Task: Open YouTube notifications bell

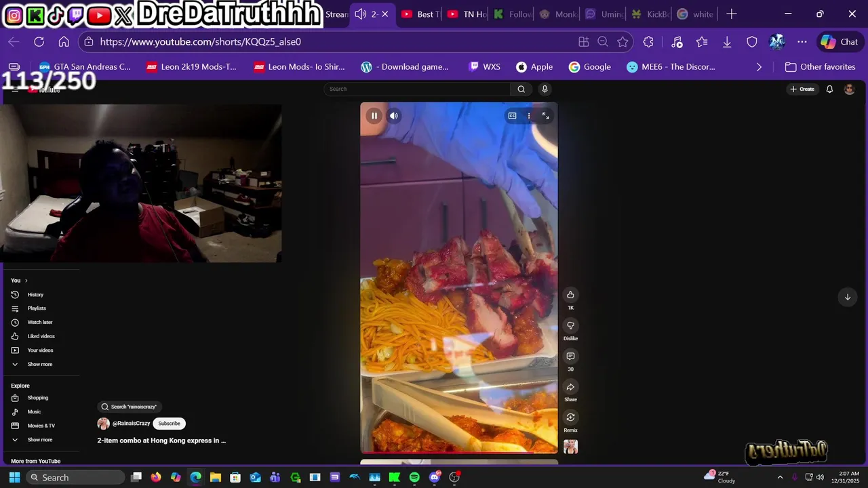Action: tap(829, 89)
